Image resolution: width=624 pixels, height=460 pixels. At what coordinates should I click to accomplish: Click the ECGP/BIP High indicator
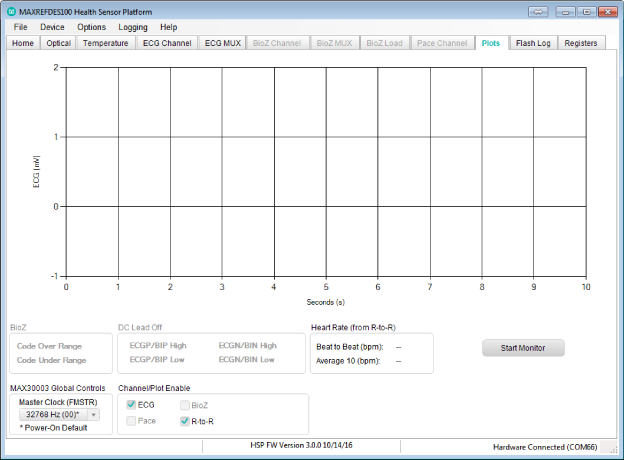pyautogui.click(x=158, y=345)
